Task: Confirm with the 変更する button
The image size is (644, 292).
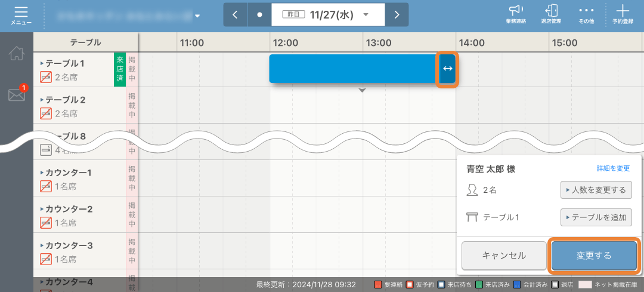Action: click(594, 256)
